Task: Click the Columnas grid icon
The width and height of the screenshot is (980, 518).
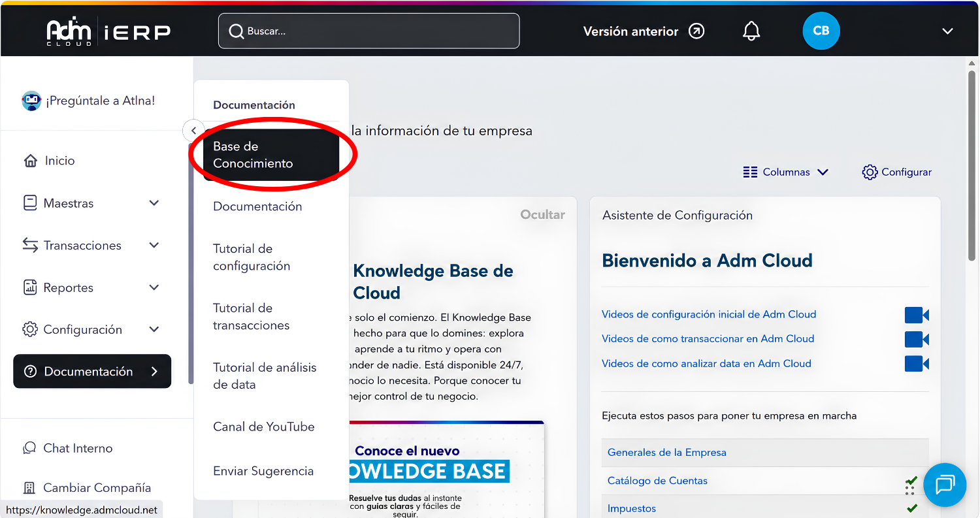Action: tap(750, 172)
